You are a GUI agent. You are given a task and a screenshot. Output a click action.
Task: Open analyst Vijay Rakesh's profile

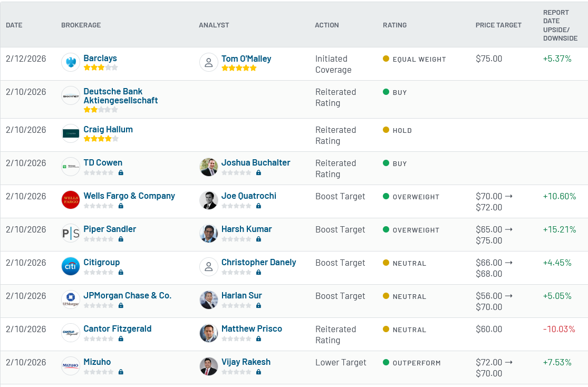(246, 362)
